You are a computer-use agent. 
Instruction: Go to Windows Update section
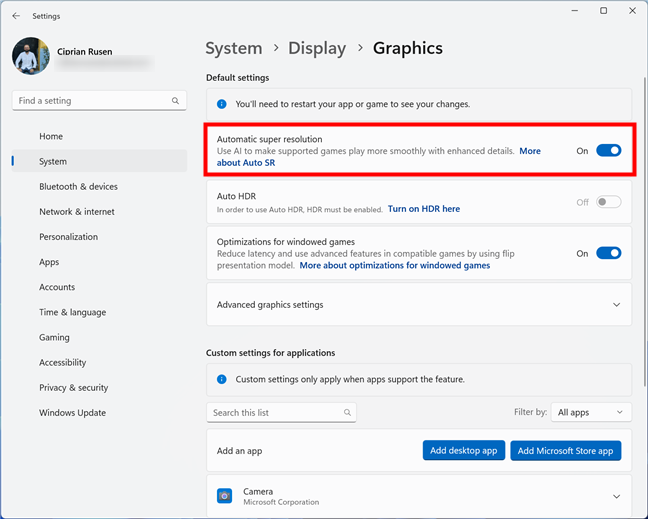click(73, 413)
